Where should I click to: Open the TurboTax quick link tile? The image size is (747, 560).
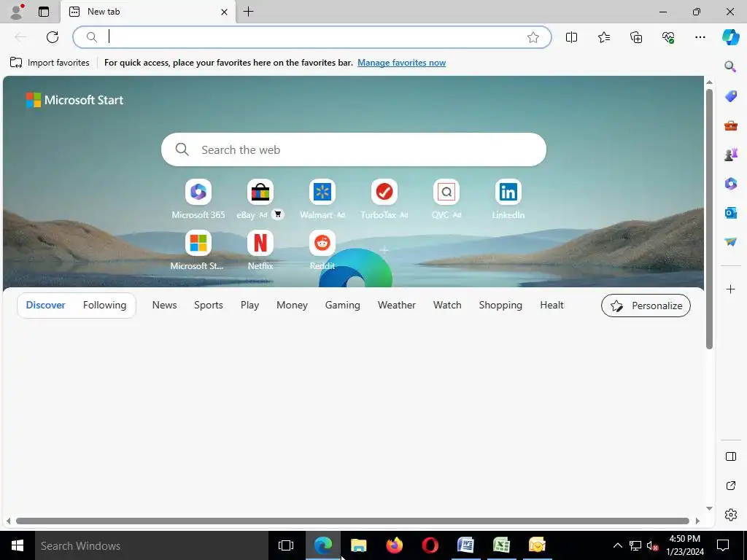pos(384,199)
